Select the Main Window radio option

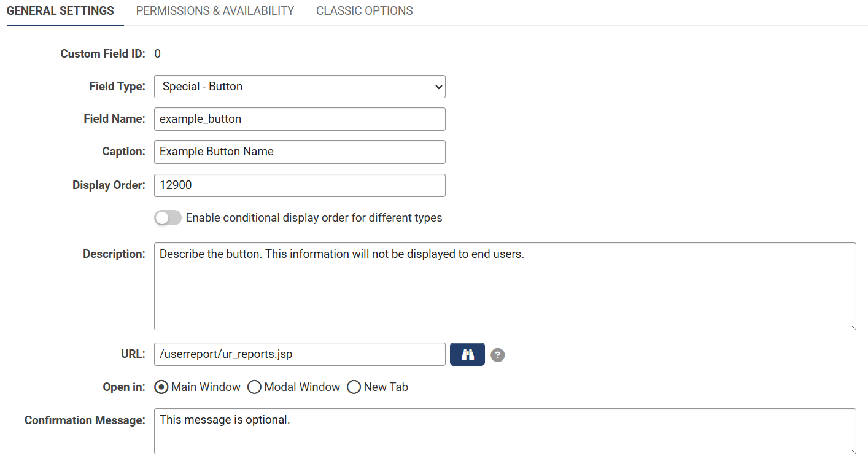coord(161,387)
